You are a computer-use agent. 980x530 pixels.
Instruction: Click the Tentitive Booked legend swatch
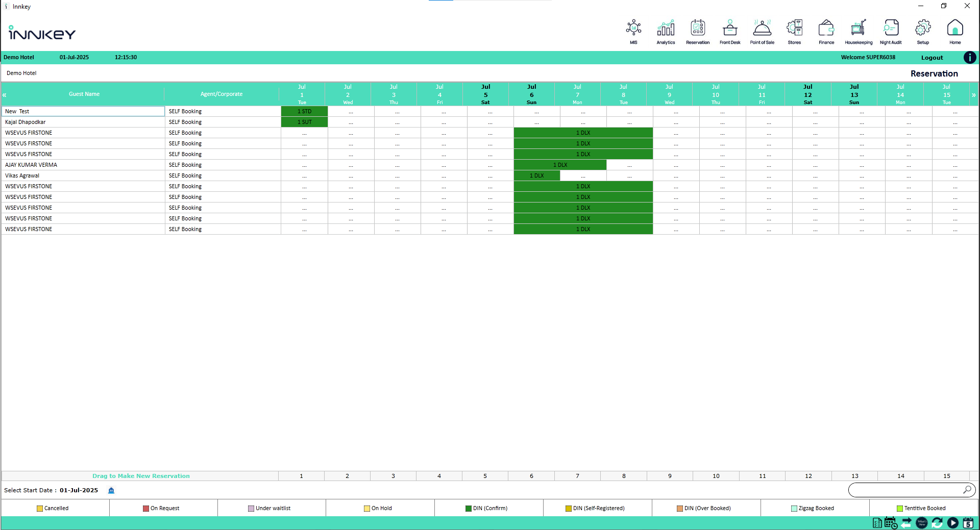click(899, 509)
